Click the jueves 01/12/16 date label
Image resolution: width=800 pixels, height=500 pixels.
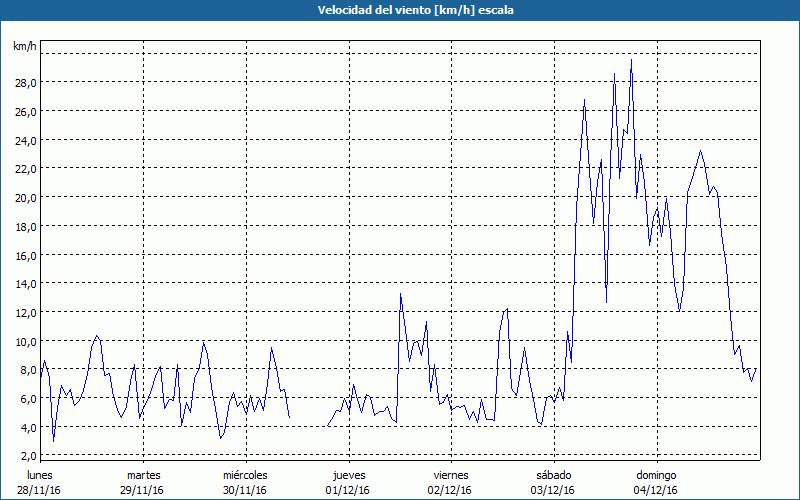tap(347, 482)
